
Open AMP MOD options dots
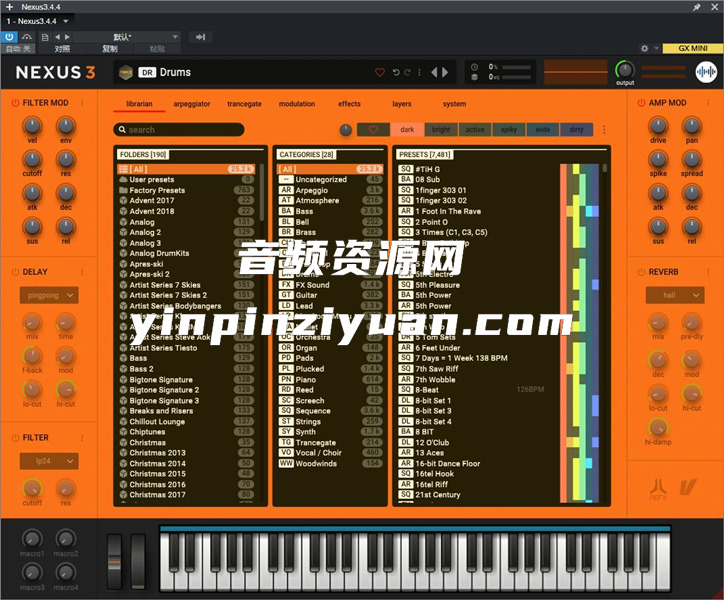point(708,103)
